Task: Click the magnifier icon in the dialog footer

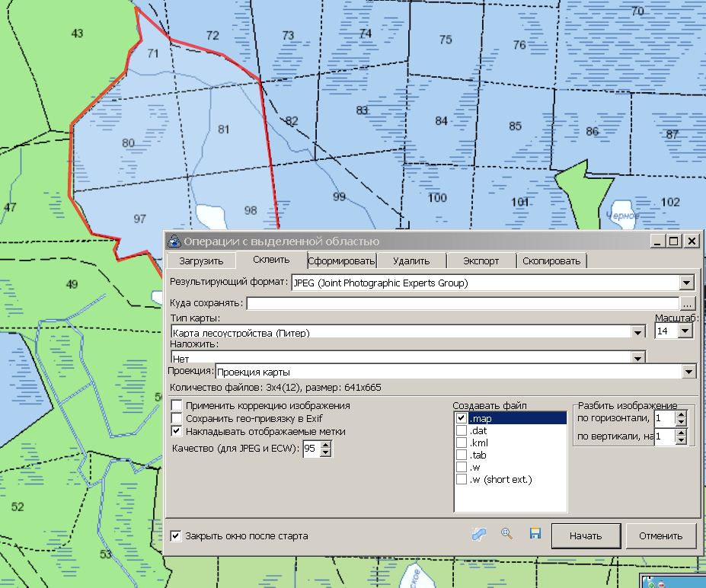Action: coord(506,535)
